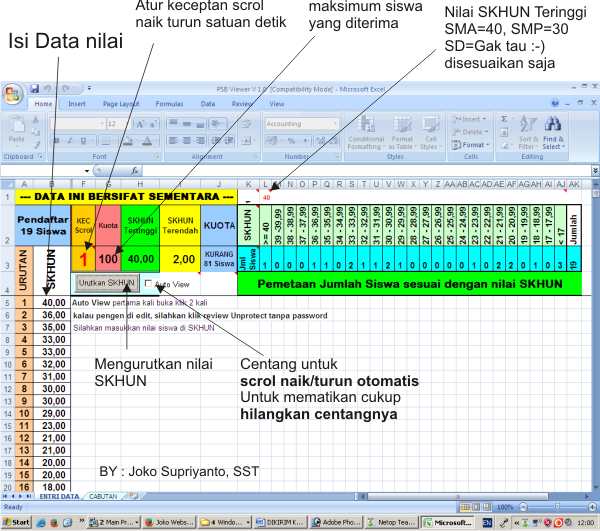Viewport: 600px width, 531px height.
Task: Toggle Italic formatting in Font group
Action: pyautogui.click(x=70, y=141)
